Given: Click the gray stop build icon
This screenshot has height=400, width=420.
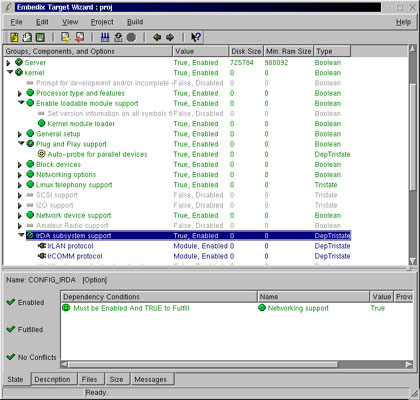Looking at the screenshot, I should click(x=131, y=37).
